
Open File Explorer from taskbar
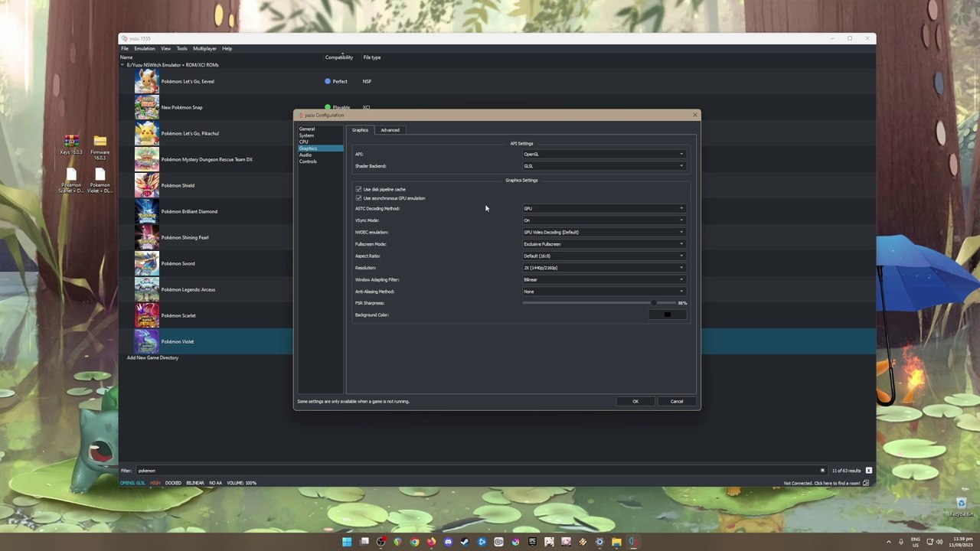616,542
